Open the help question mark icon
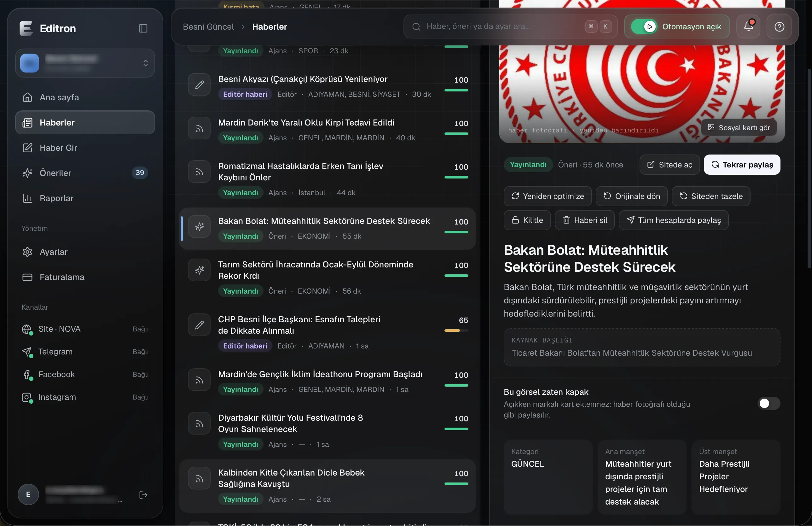Image resolution: width=812 pixels, height=526 pixels. pos(779,26)
